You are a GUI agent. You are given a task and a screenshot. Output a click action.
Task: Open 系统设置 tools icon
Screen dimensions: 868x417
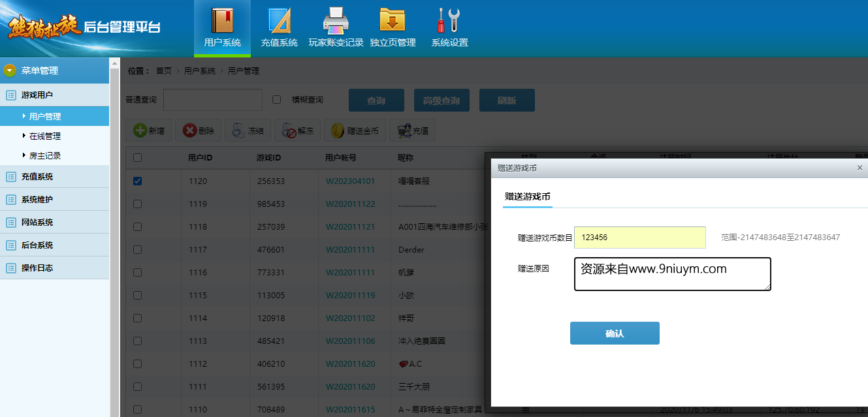[449, 20]
